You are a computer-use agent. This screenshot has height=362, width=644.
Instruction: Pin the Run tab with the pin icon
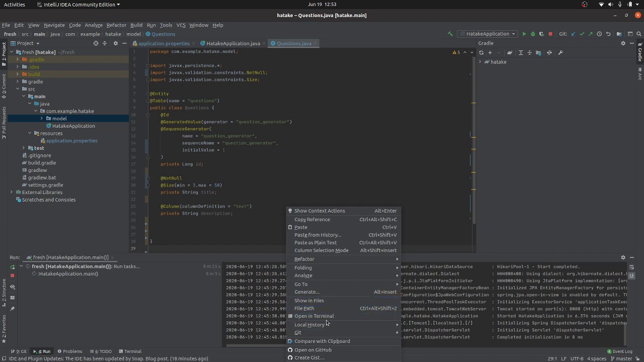click(13, 308)
